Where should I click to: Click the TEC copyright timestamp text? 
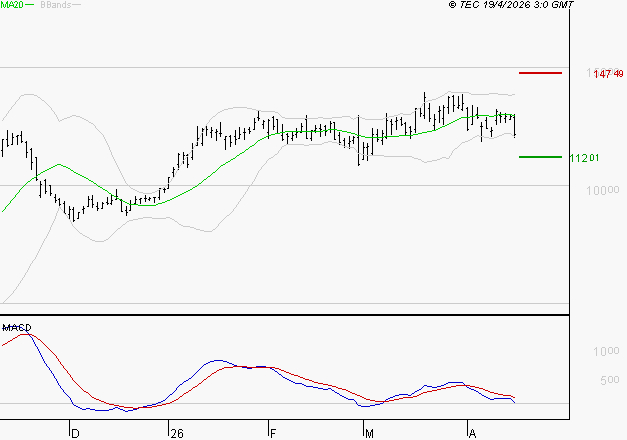point(511,5)
